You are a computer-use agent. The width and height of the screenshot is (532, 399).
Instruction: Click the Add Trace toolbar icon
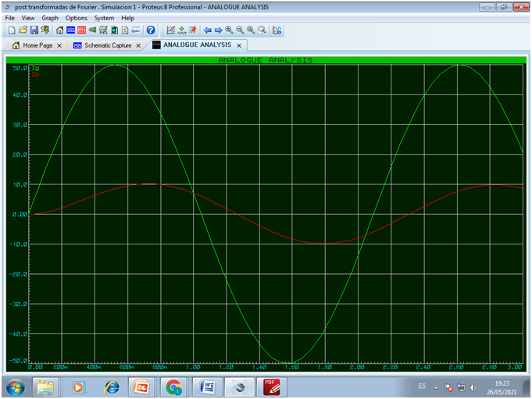tap(182, 30)
